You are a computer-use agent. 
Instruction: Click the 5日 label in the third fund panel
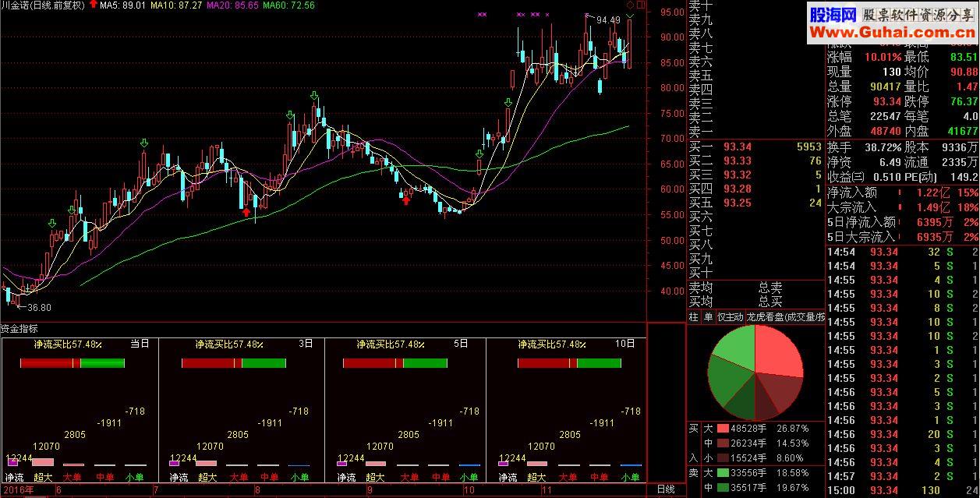[x=461, y=343]
